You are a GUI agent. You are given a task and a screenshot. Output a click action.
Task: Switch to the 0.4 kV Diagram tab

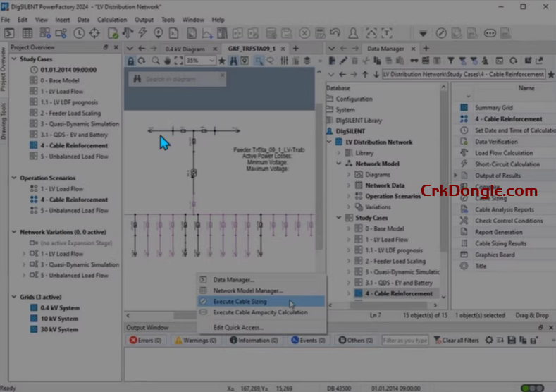click(185, 49)
